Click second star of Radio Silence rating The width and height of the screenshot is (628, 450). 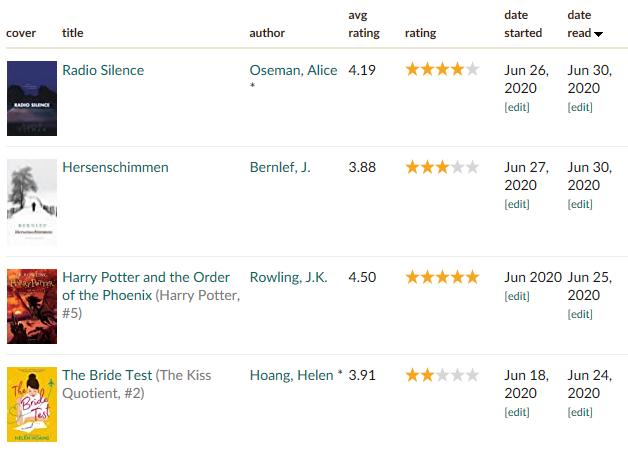tap(427, 69)
